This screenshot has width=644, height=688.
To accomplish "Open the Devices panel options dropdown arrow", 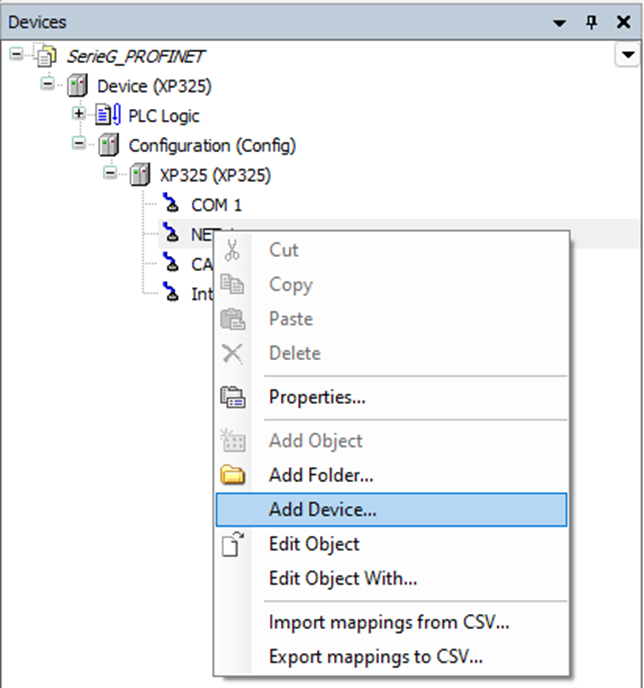I will point(560,22).
